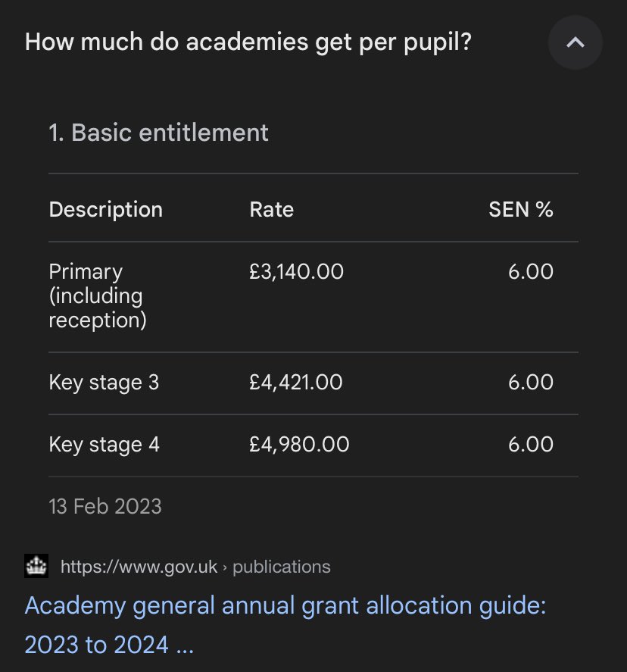
Task: Click the Key stage 3 SEN percentage 6.00
Action: (x=531, y=383)
